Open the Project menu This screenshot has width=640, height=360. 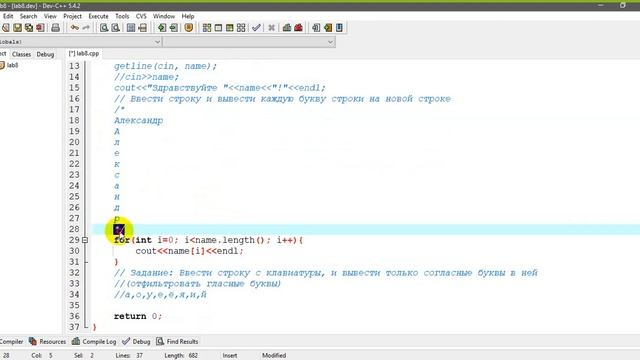click(72, 16)
